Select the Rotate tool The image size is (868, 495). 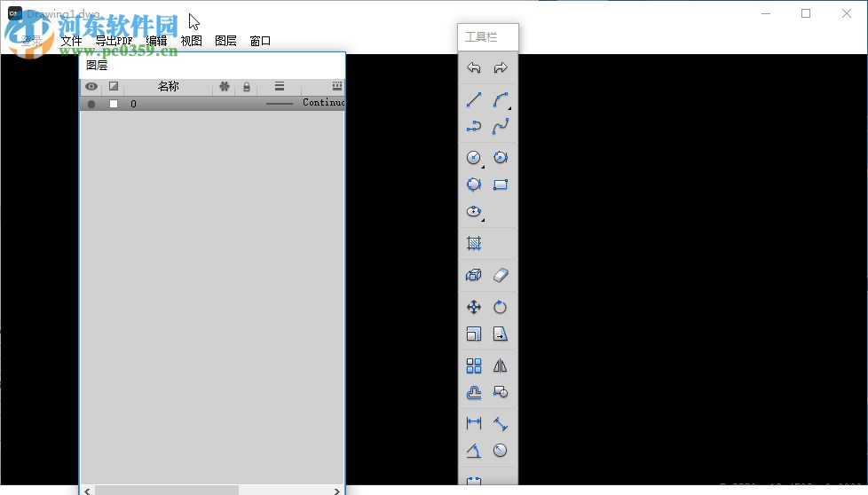point(501,307)
